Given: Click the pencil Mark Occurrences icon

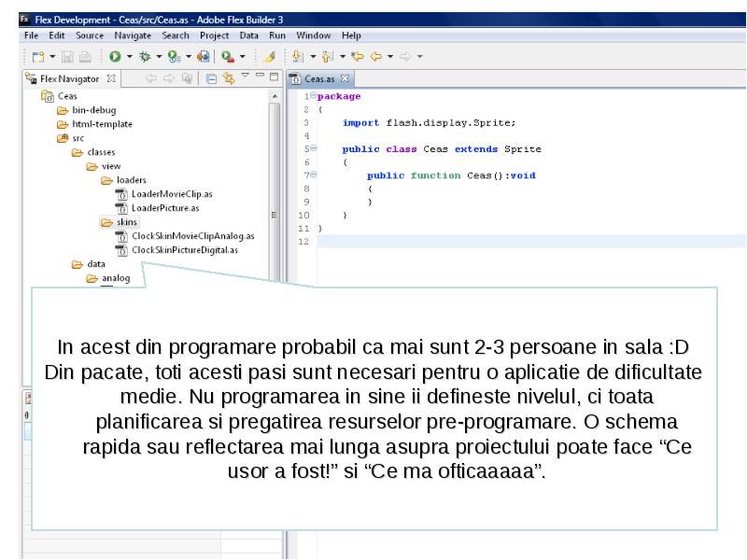Looking at the screenshot, I should click(269, 57).
